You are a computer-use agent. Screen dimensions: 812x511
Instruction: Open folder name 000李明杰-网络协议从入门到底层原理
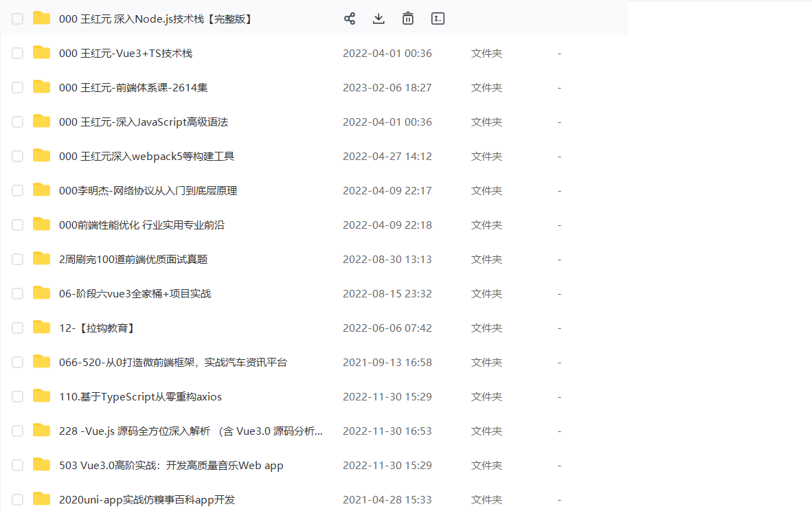(x=148, y=190)
